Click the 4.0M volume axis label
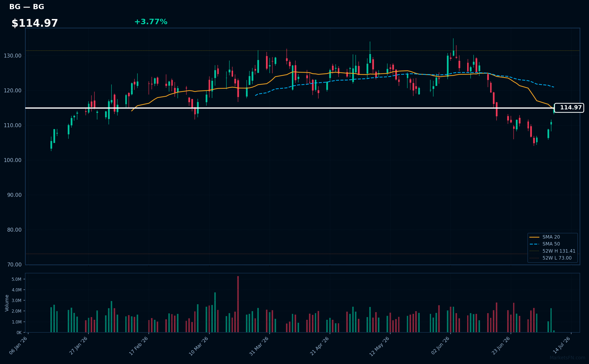Image resolution: width=589 pixels, height=364 pixels. coord(17,290)
